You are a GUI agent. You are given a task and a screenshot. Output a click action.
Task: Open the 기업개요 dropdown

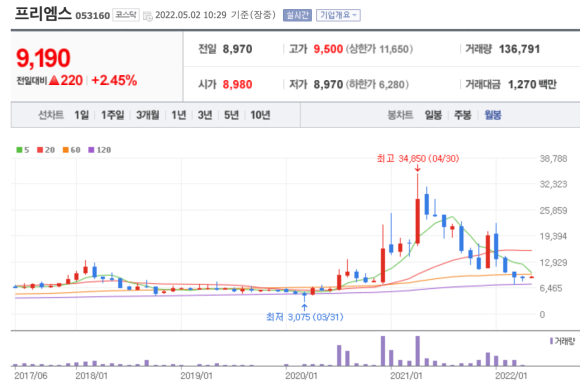click(x=338, y=15)
